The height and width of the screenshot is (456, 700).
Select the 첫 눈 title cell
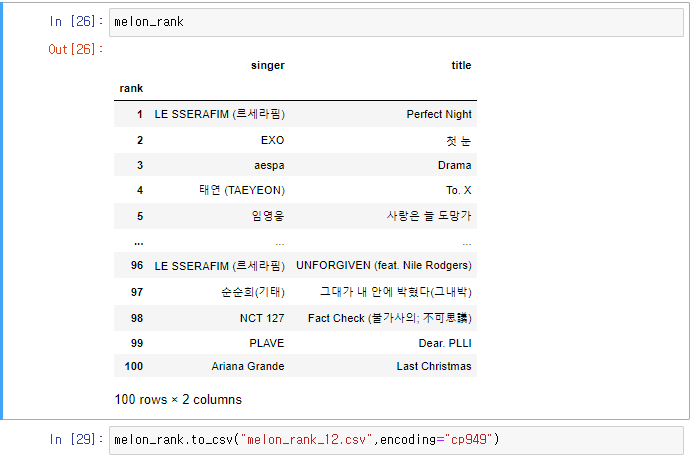click(458, 141)
